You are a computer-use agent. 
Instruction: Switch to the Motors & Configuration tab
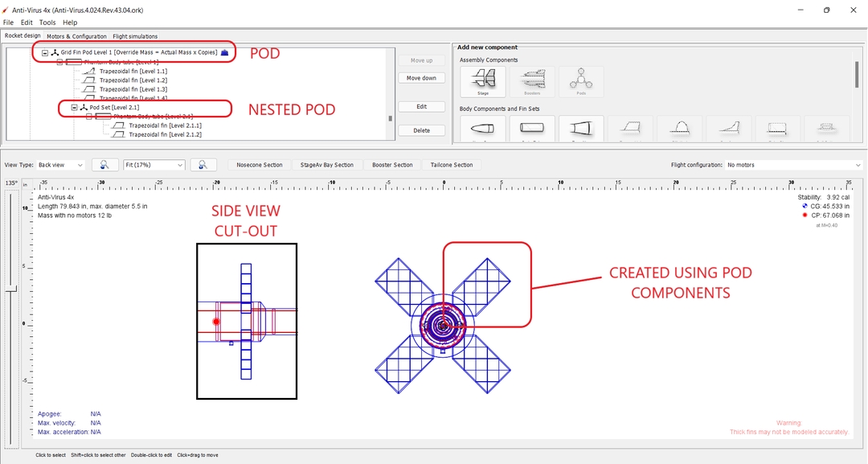tap(76, 36)
